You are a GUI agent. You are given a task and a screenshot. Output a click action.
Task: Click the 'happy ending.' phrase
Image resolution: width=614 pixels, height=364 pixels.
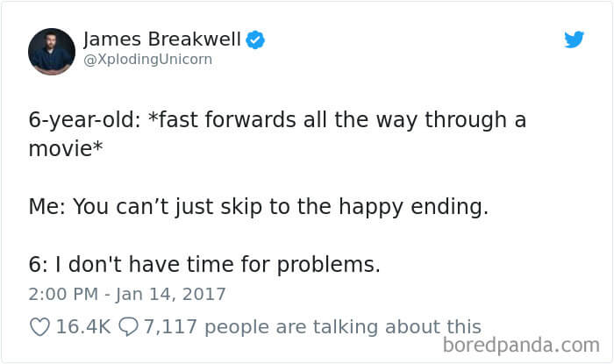tap(413, 207)
